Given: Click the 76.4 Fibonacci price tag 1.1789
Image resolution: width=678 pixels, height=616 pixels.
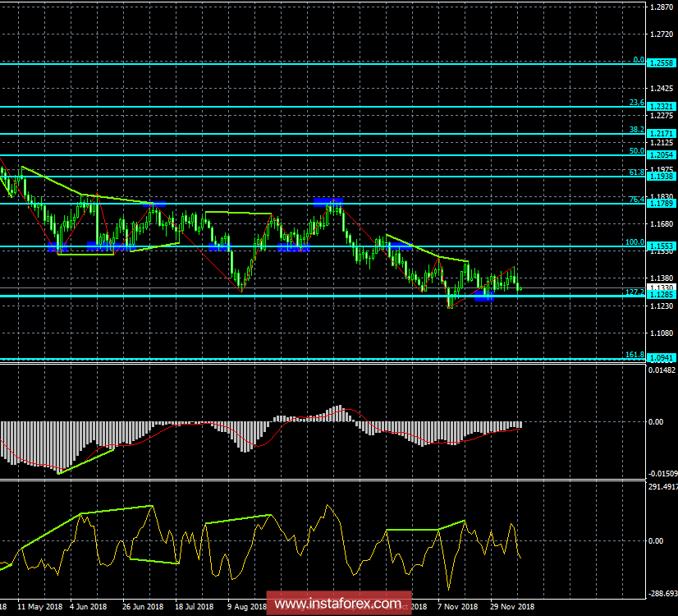Looking at the screenshot, I should tap(661, 204).
